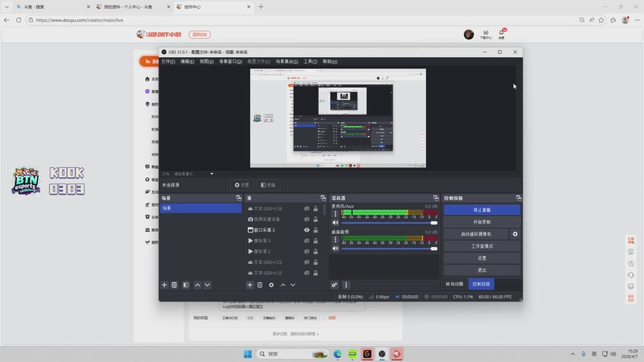Open Edge browser from taskbar
Viewport: 644px width, 362px height.
(337, 354)
